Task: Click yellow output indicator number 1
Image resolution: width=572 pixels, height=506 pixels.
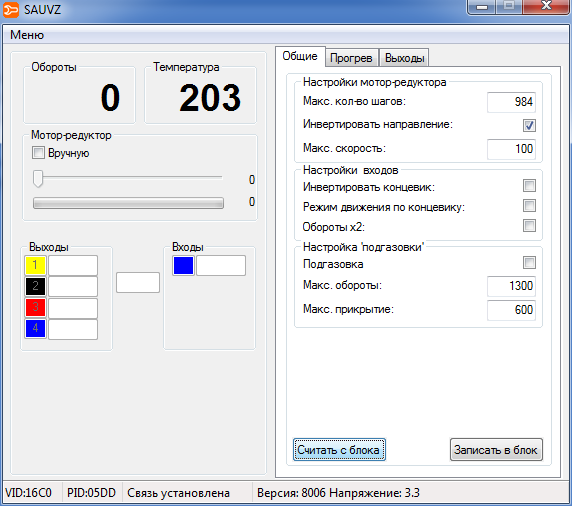Action: 35,265
